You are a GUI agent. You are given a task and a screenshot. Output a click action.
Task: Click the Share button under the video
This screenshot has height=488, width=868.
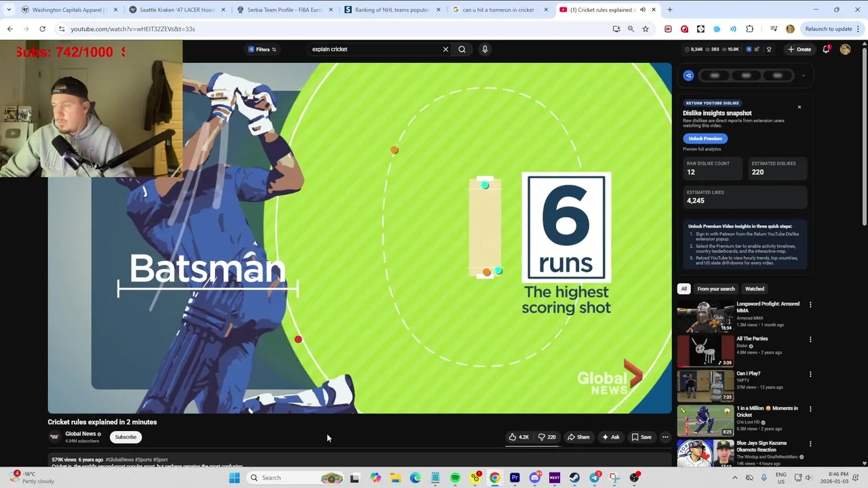click(x=578, y=437)
